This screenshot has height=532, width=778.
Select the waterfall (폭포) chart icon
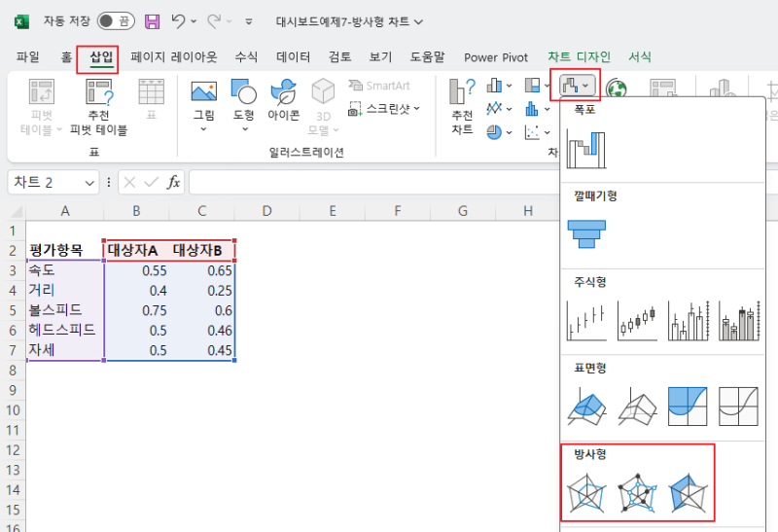point(586,150)
